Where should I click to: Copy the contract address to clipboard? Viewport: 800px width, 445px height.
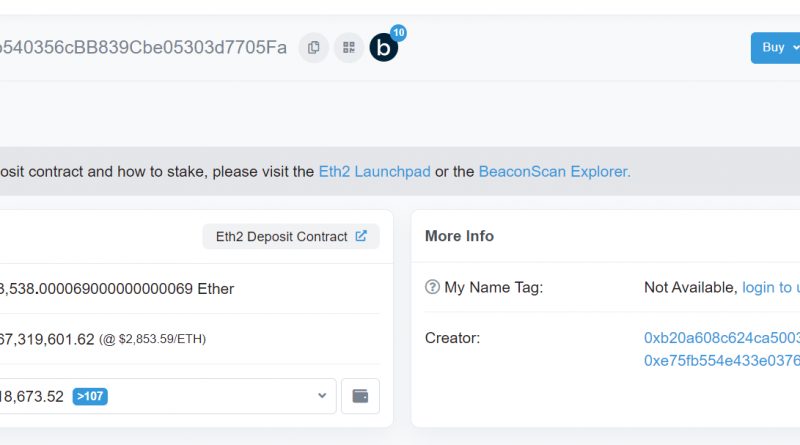click(314, 47)
